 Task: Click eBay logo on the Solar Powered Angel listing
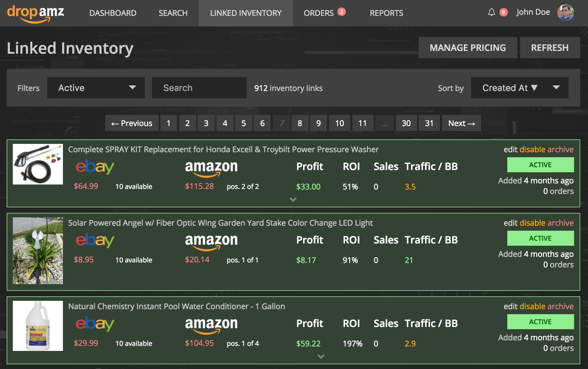95,240
